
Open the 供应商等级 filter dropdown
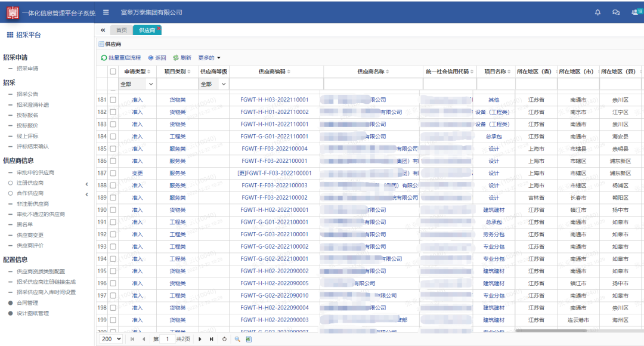coord(213,84)
